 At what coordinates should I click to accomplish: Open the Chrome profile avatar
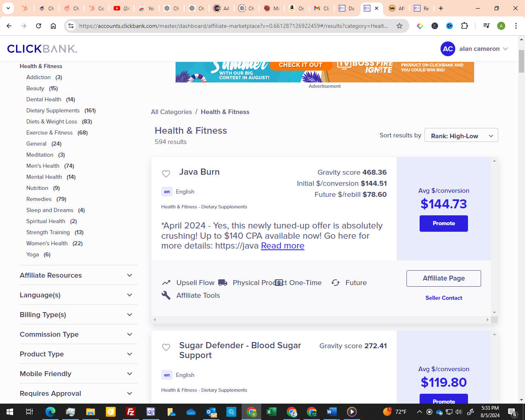[501, 26]
